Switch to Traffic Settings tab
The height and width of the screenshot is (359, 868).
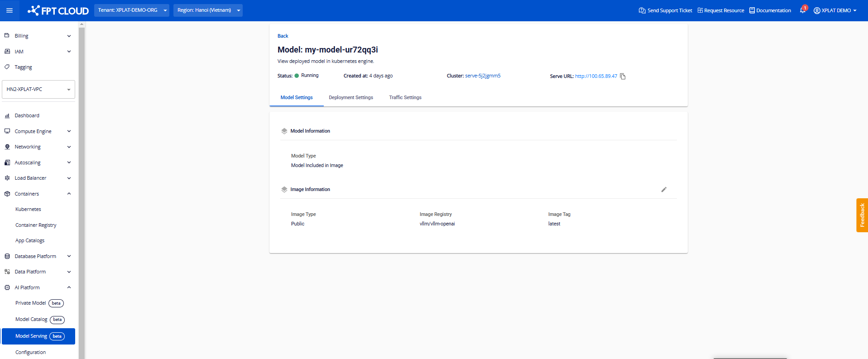405,97
